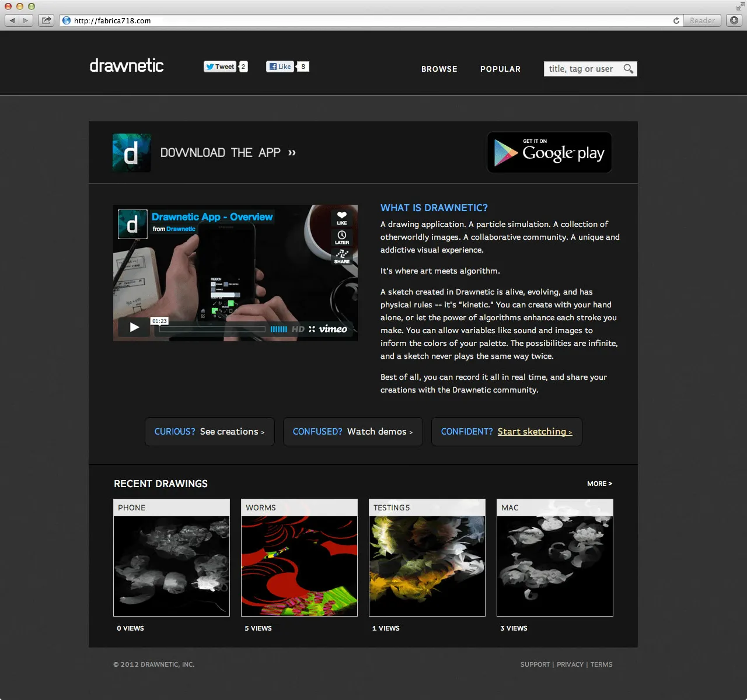Click the drawnetic logo in header
This screenshot has width=747, height=700.
click(x=127, y=65)
